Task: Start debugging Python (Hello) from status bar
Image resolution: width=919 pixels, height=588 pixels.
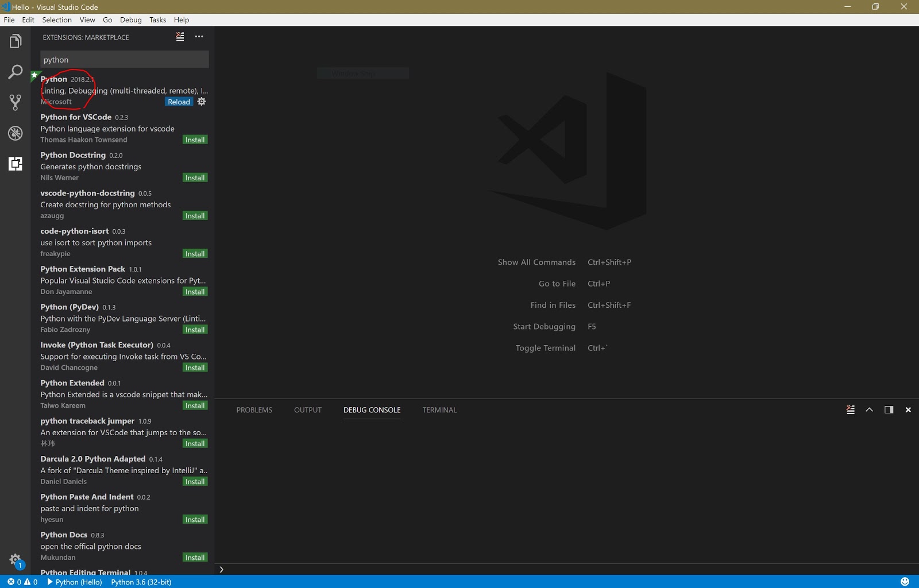Action: pos(75,582)
